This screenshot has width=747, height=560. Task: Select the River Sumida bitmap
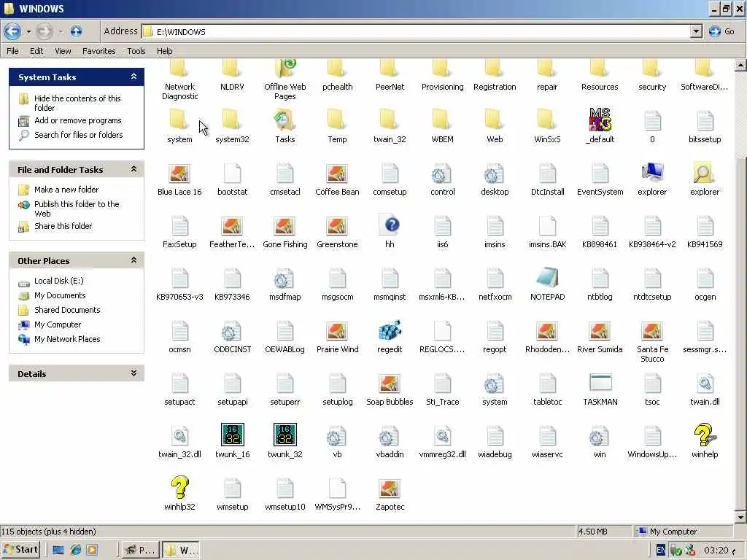(x=600, y=331)
